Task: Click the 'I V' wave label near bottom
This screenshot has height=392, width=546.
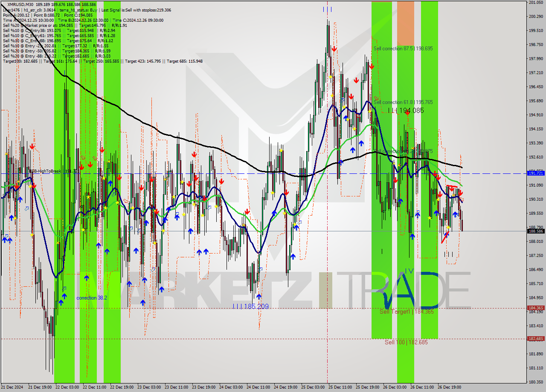Action: tap(409, 271)
